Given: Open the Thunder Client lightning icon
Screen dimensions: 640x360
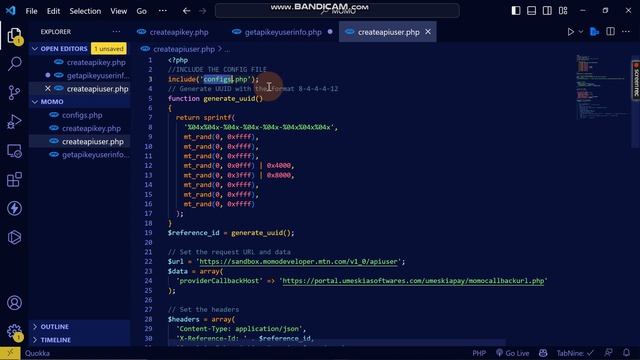Looking at the screenshot, I should pyautogui.click(x=14, y=209).
